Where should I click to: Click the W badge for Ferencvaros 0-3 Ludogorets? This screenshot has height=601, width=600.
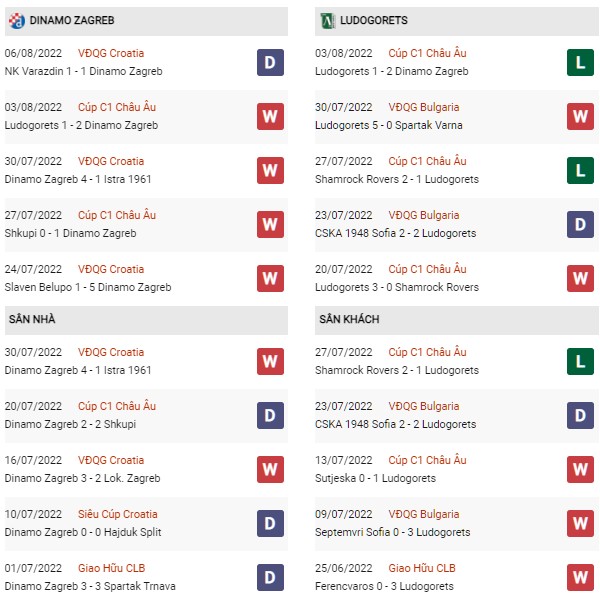580,578
